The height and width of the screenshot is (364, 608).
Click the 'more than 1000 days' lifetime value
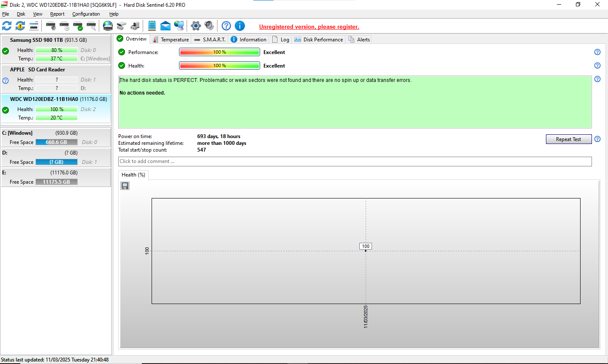(222, 143)
